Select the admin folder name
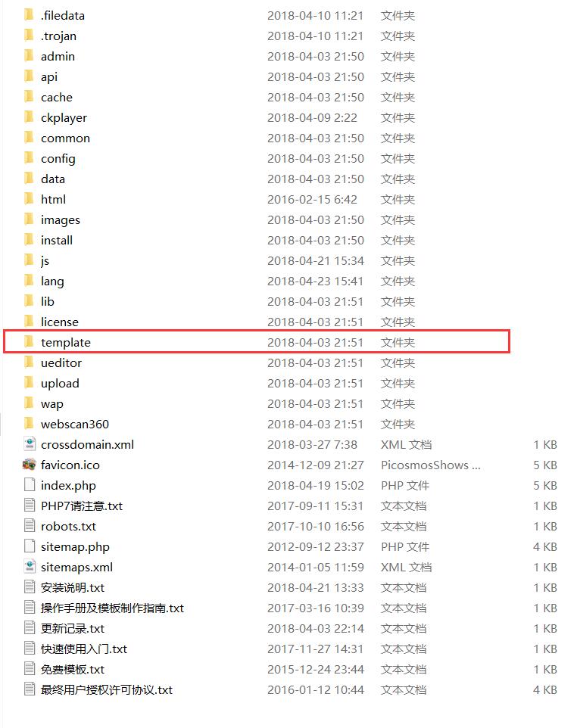Viewport: 577px width, 728px height. tap(58, 57)
